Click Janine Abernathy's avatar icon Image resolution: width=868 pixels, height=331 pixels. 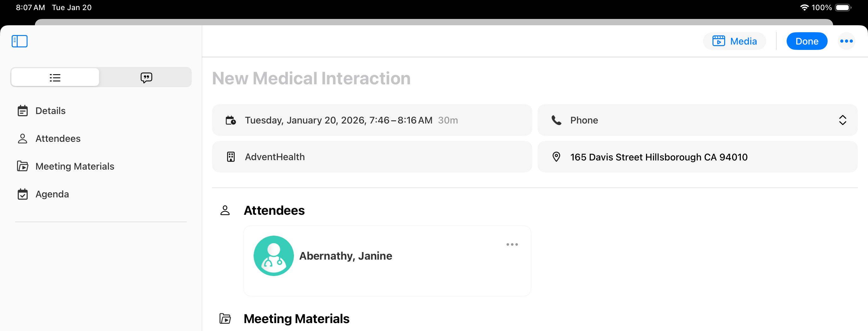coord(273,256)
